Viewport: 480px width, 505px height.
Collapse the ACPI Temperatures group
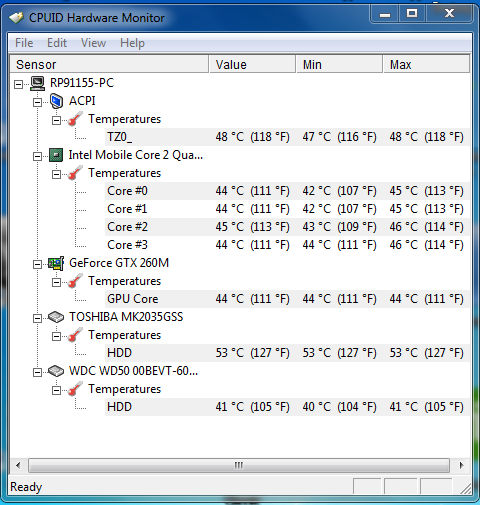pyautogui.click(x=57, y=120)
